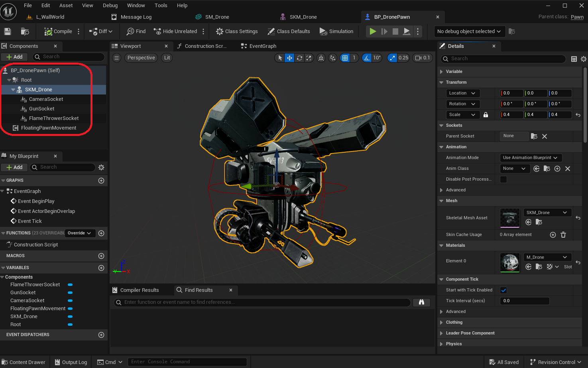The height and width of the screenshot is (368, 588).
Task: Click the Save blueprint icon
Action: tap(7, 31)
